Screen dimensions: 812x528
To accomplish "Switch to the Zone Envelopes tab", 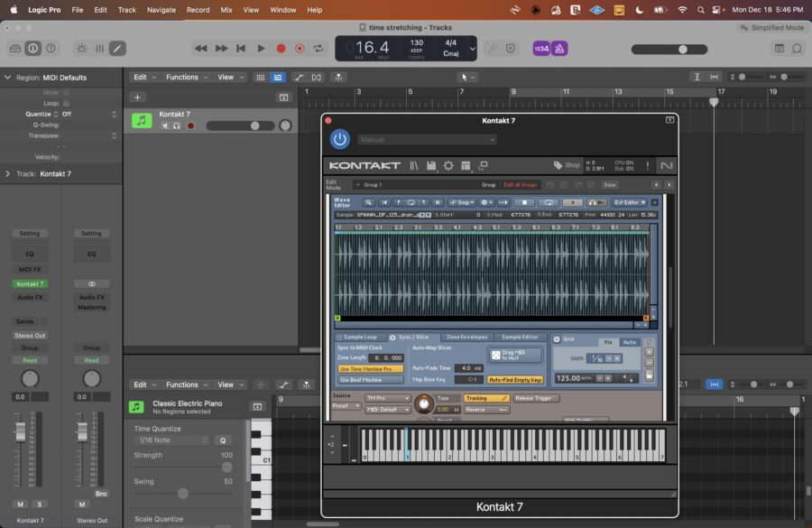I will coord(467,338).
